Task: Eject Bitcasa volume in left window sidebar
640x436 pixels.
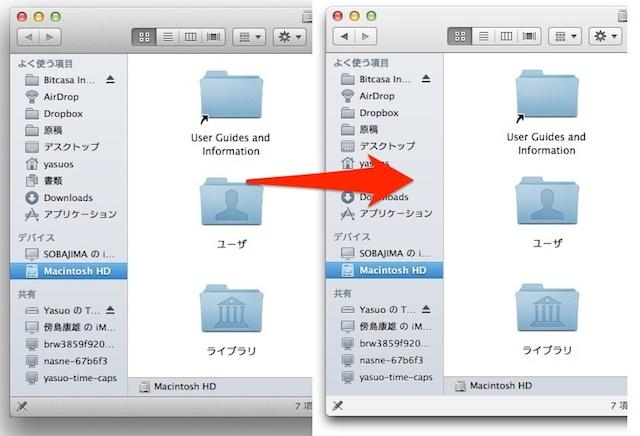Action: pos(110,80)
